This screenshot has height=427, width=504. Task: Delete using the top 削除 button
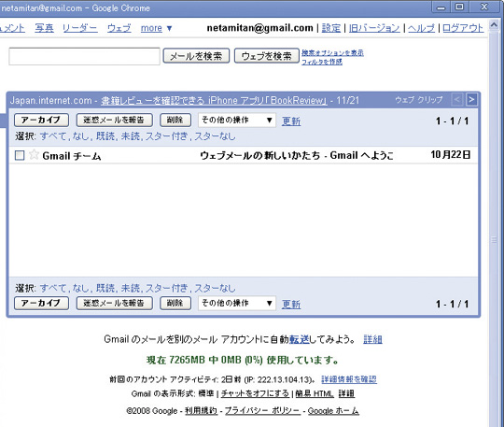pyautogui.click(x=175, y=120)
